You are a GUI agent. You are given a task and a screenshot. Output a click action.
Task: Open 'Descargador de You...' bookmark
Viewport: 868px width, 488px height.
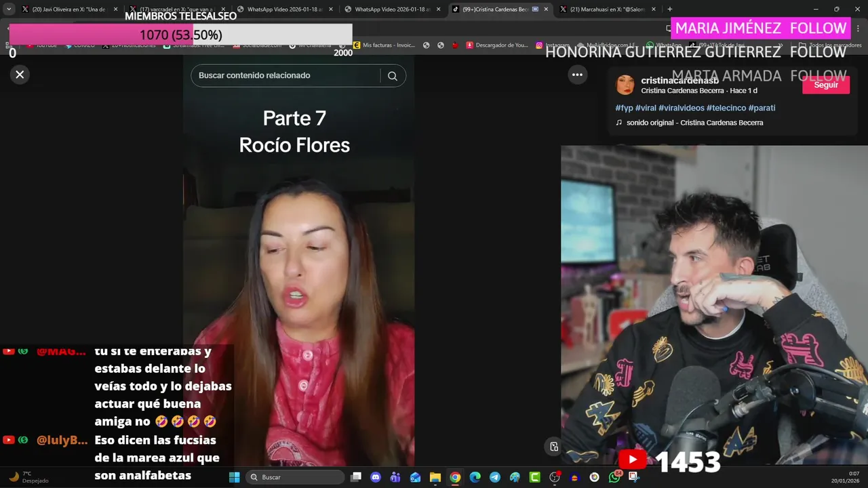tap(497, 45)
